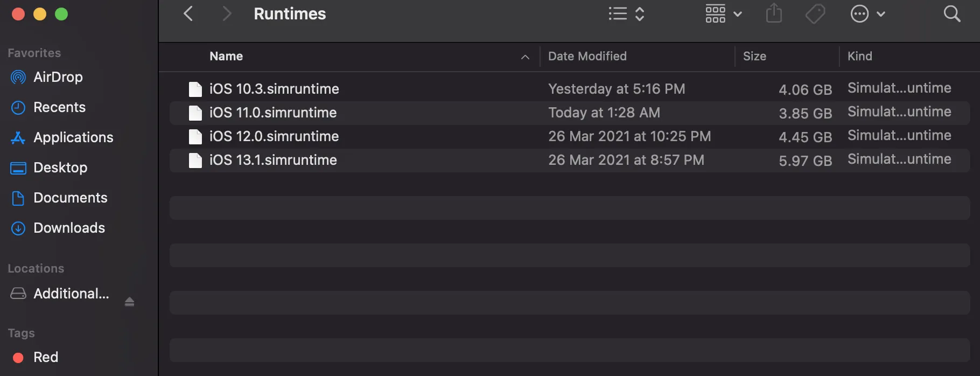Viewport: 980px width, 376px height.
Task: Click the back navigation arrow
Action: tap(188, 14)
